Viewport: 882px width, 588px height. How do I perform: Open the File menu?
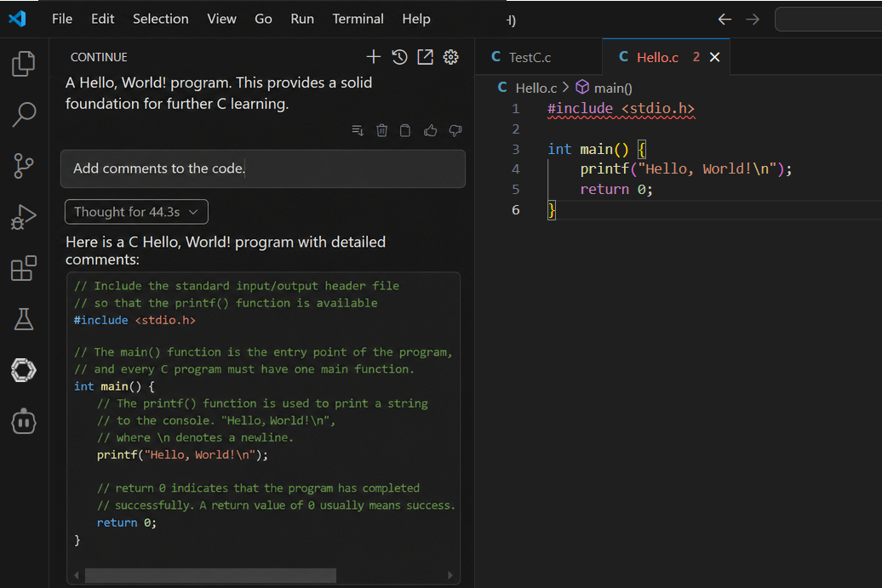pyautogui.click(x=62, y=19)
